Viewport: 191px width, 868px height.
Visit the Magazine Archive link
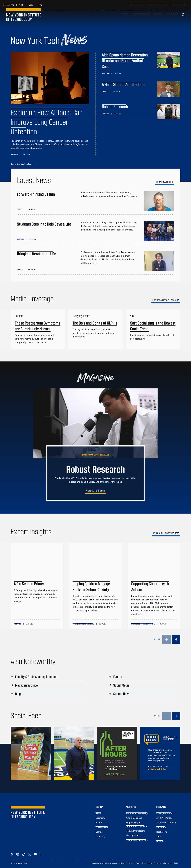[26, 685]
